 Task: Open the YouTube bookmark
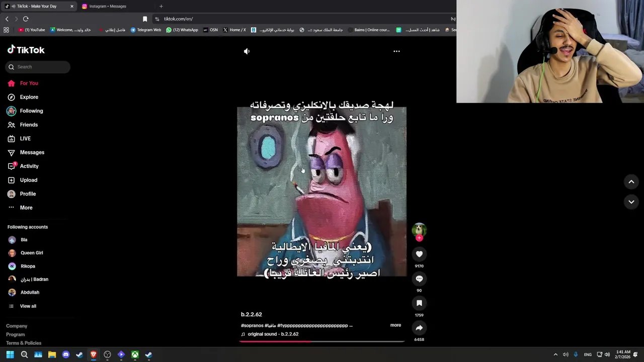32,30
